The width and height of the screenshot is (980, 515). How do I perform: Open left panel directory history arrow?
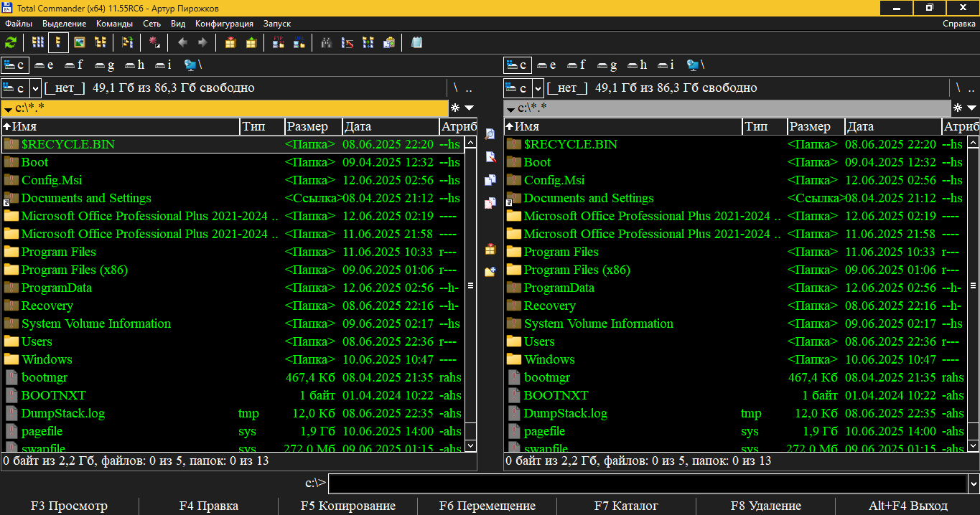coord(469,108)
